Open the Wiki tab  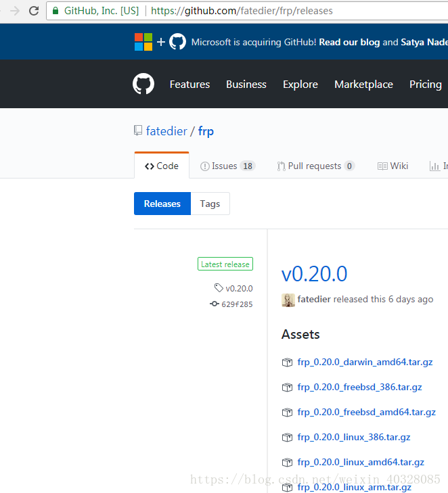[393, 166]
